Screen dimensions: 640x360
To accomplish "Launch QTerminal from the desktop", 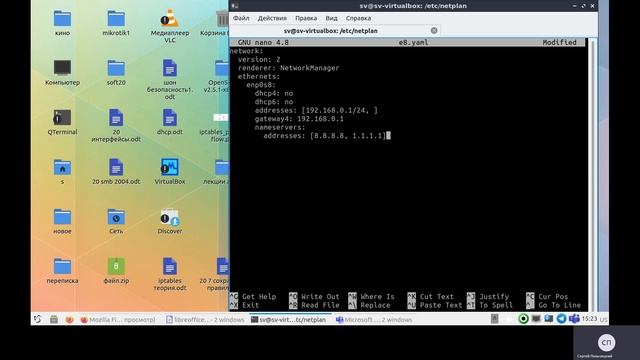I will [x=62, y=118].
